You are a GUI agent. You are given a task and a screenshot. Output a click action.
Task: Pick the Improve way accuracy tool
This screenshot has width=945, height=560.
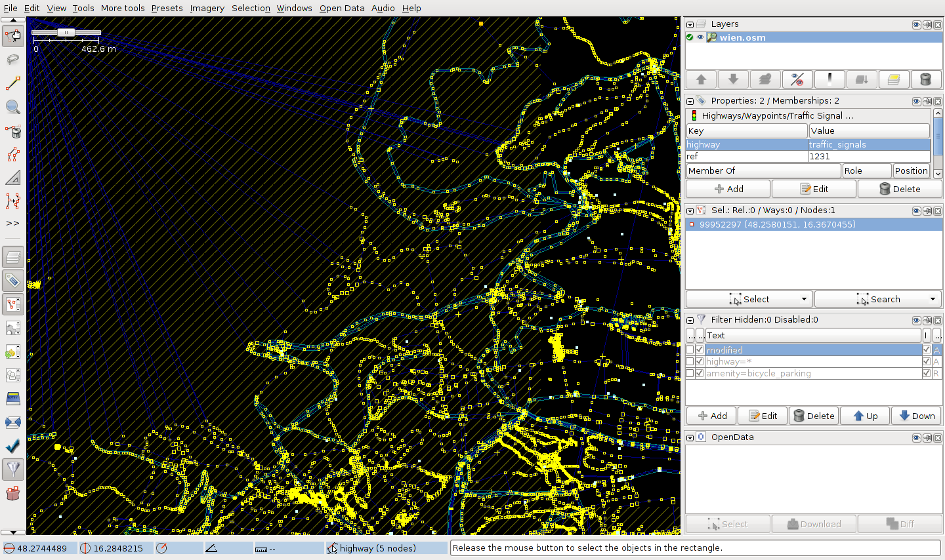coord(12,201)
